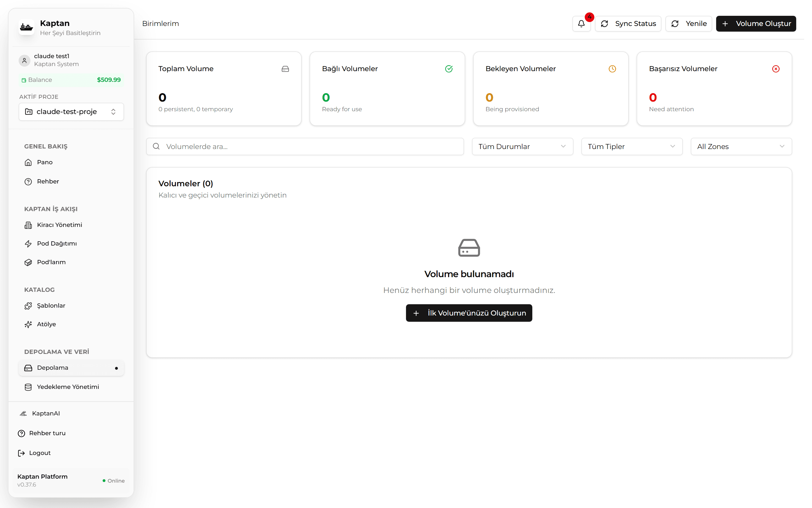
Task: Open the notifications bell
Action: pos(581,24)
